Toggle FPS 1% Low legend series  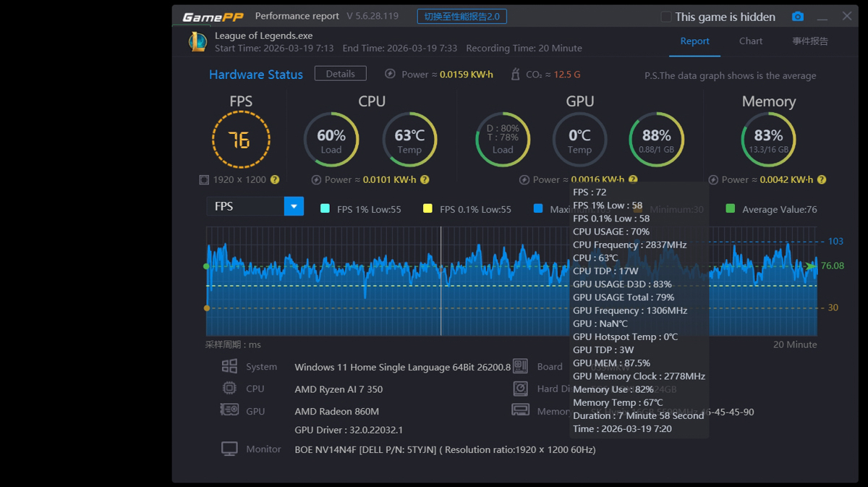[x=325, y=209]
